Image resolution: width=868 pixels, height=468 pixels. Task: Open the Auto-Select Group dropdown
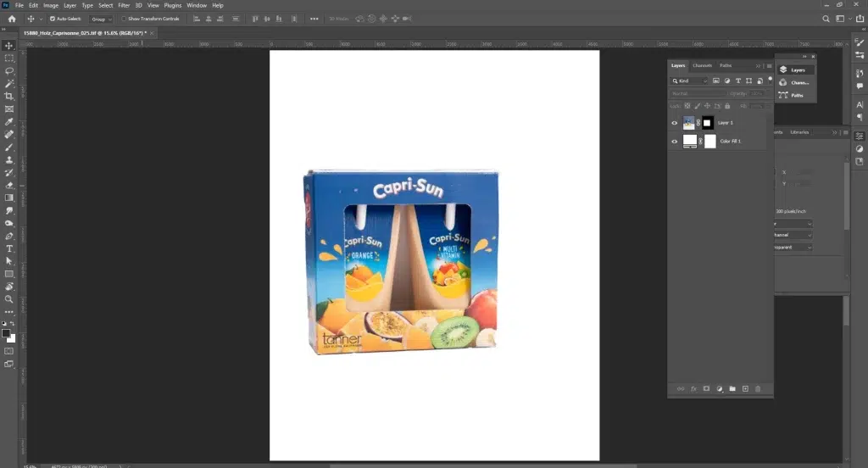(x=102, y=19)
